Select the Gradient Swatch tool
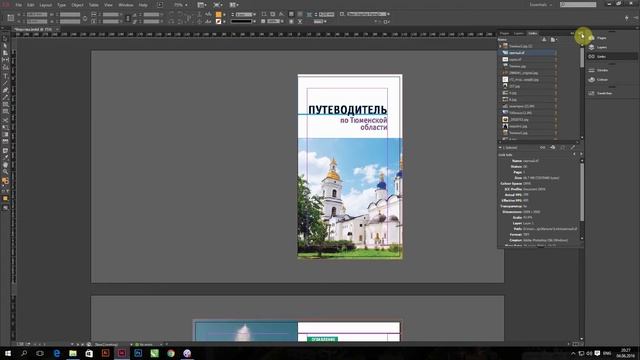Viewport: 640px width, 360px height. (5, 134)
